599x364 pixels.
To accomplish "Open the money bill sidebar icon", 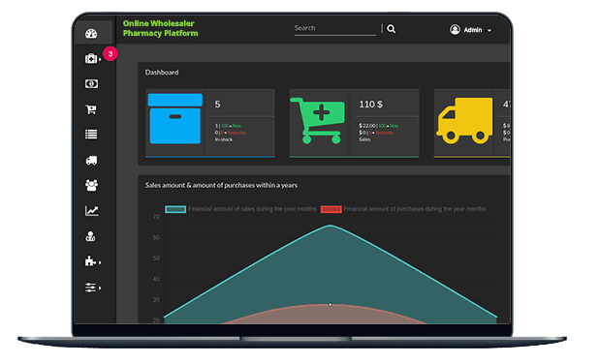I will tap(91, 84).
